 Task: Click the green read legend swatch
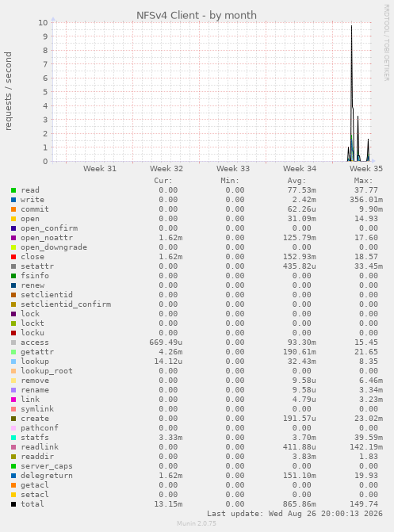pyautogui.click(x=13, y=190)
